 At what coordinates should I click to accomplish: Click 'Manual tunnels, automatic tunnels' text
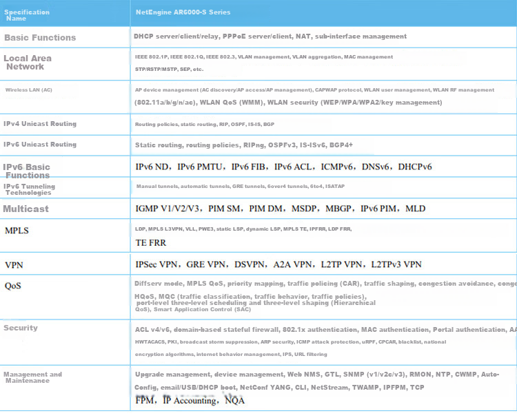[241, 186]
